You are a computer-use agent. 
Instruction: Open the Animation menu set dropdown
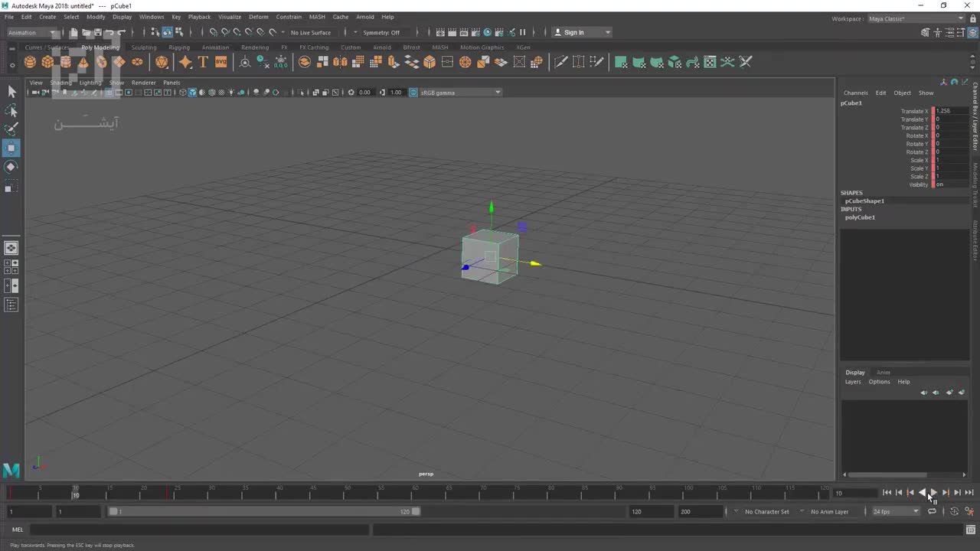pyautogui.click(x=31, y=32)
